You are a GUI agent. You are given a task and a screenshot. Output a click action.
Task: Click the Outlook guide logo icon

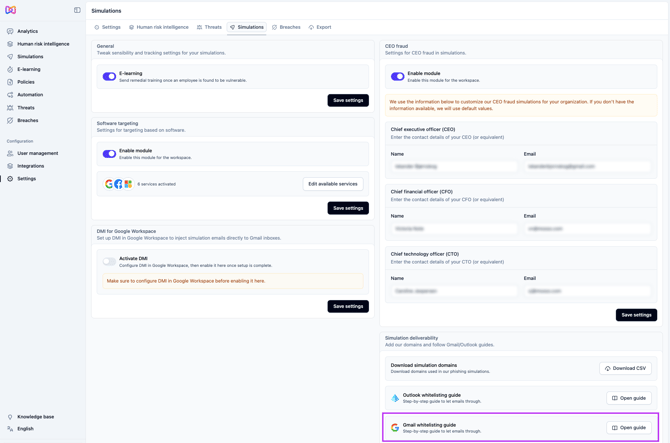coord(395,398)
